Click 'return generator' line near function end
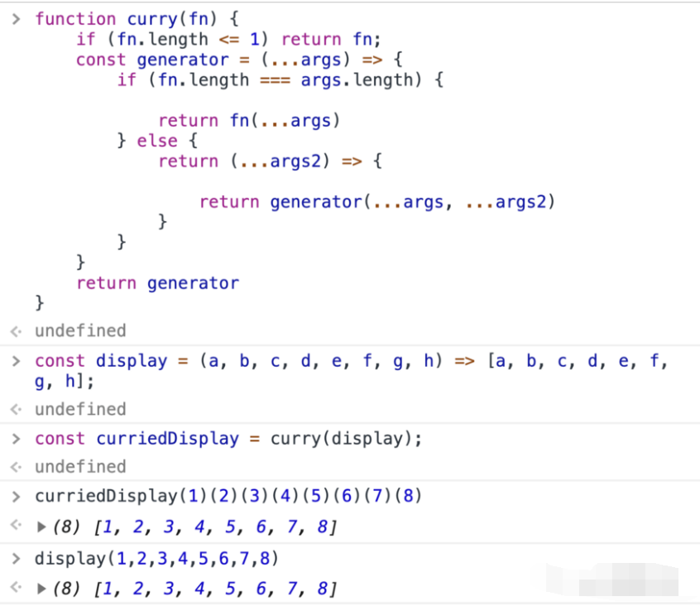The height and width of the screenshot is (611, 700). point(157,283)
